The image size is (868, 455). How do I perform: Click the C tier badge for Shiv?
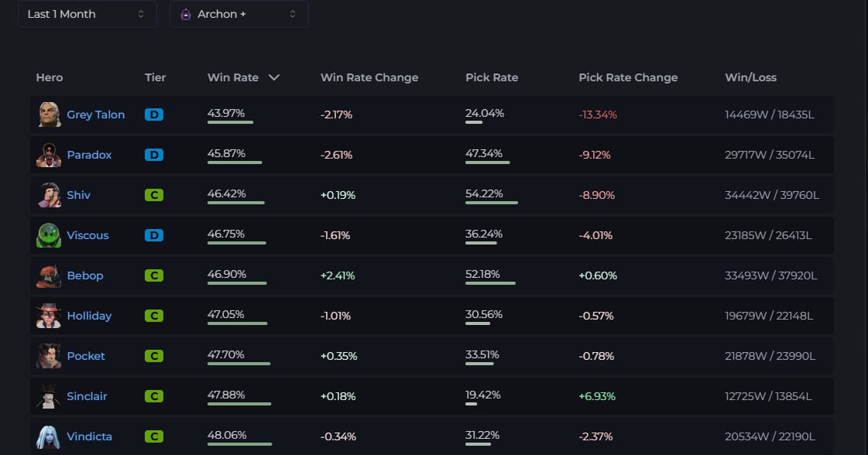click(154, 195)
